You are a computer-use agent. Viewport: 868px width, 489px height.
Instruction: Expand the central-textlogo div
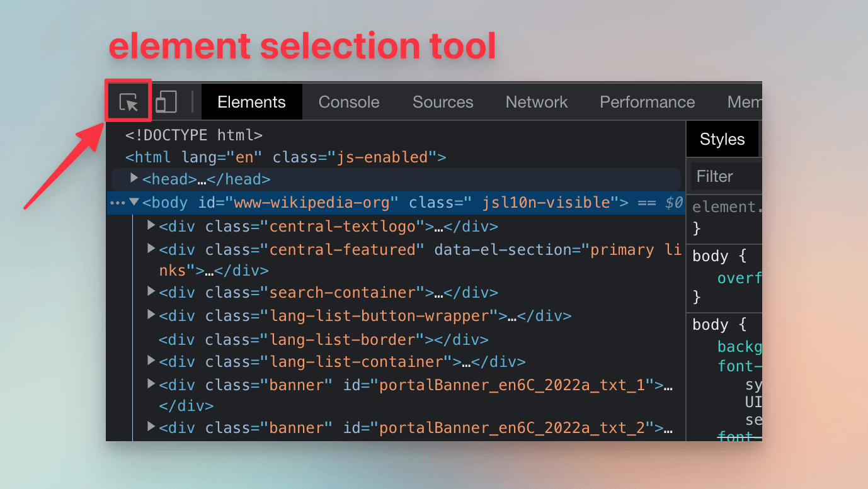point(151,225)
